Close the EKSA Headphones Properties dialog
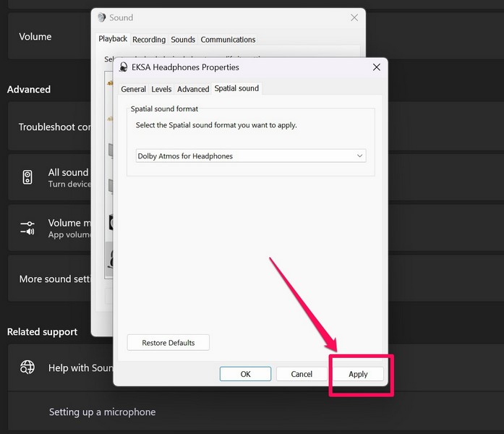504x434 pixels. [376, 67]
